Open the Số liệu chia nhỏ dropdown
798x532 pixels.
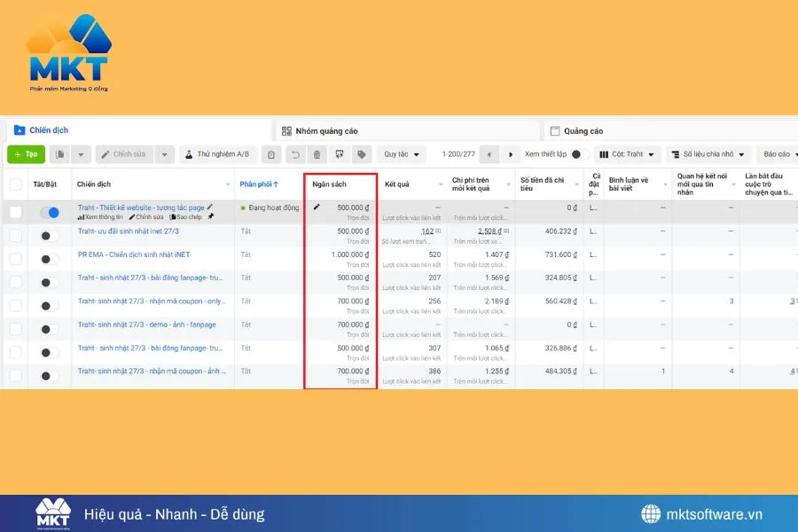pyautogui.click(x=708, y=154)
